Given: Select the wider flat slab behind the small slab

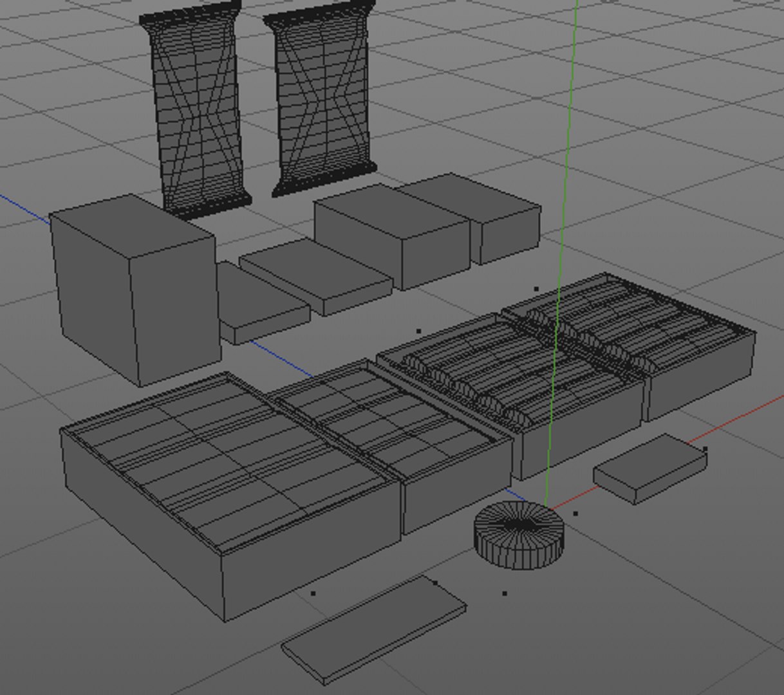Looking at the screenshot, I should [x=317, y=277].
